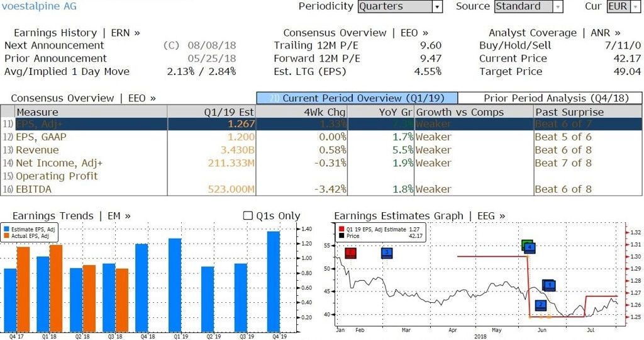Viewport: 644px width, 340px height.
Task: Select the Net Income, Adj+ row
Action: pyautogui.click(x=321, y=163)
